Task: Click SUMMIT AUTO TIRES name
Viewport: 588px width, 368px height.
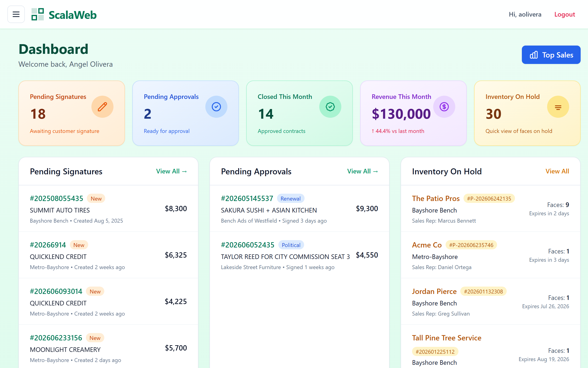Action: [x=60, y=210]
